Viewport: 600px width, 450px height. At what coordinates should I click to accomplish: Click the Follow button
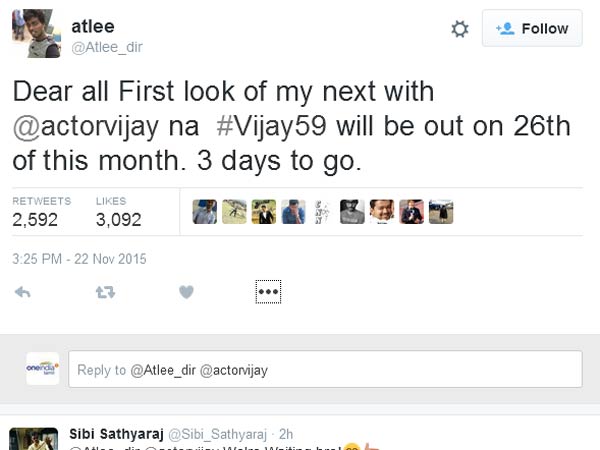532,29
